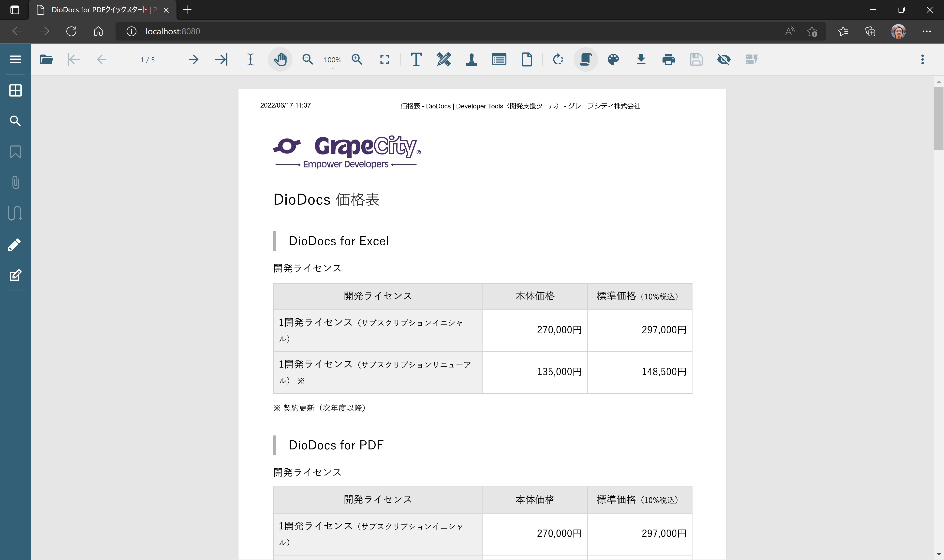Click the redact apply tool icon
Image resolution: width=944 pixels, height=560 pixels.
pyautogui.click(x=752, y=59)
